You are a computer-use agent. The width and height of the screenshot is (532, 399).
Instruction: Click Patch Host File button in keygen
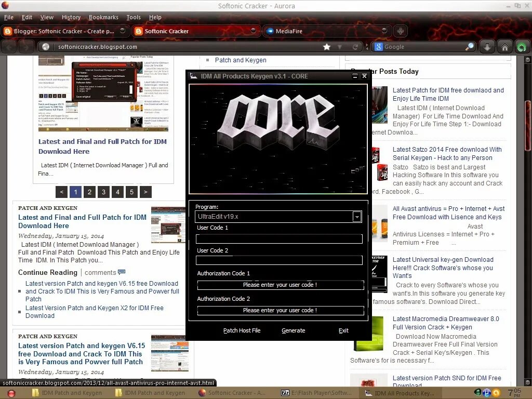click(242, 330)
